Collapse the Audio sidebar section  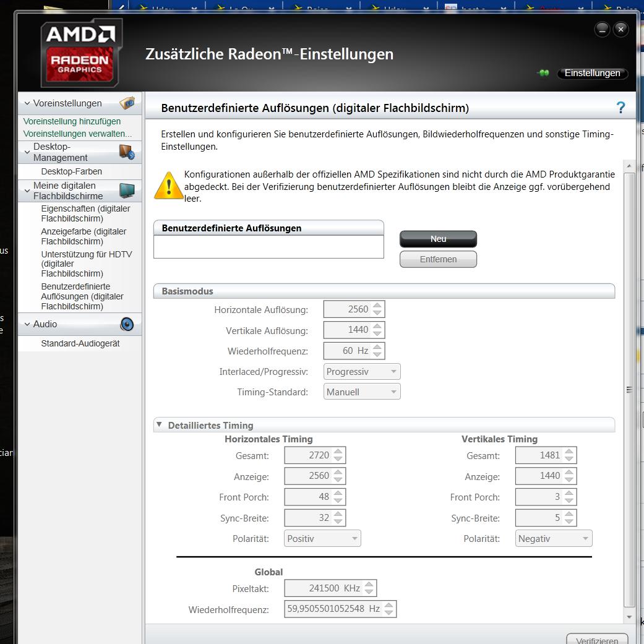(27, 324)
